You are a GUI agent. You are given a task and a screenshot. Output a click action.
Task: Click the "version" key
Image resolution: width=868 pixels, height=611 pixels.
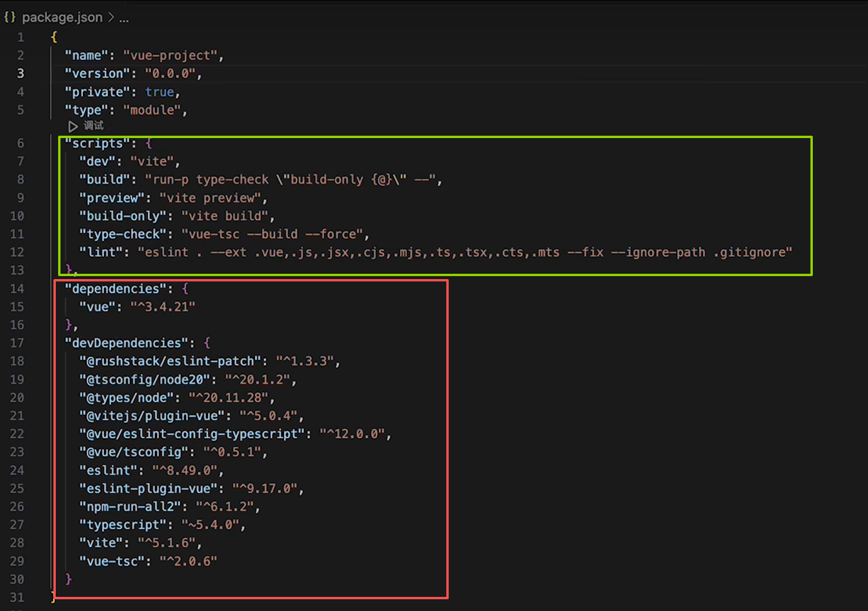tap(97, 73)
